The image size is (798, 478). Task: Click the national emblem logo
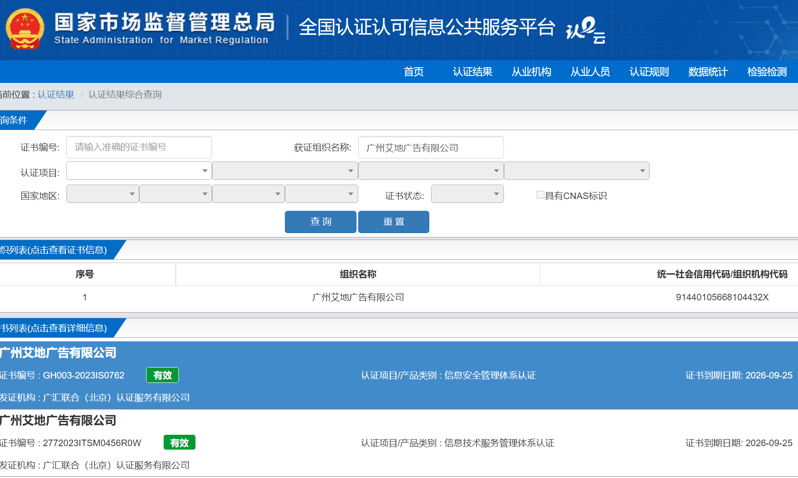pyautogui.click(x=24, y=29)
